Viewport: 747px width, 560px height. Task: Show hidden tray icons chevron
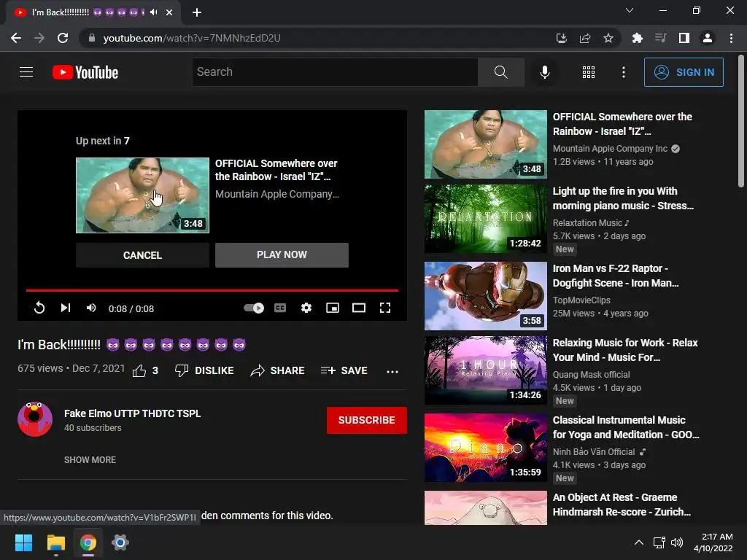639,542
